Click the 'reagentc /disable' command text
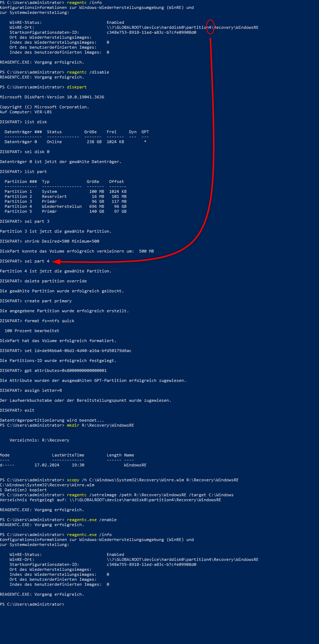 tap(88, 72)
